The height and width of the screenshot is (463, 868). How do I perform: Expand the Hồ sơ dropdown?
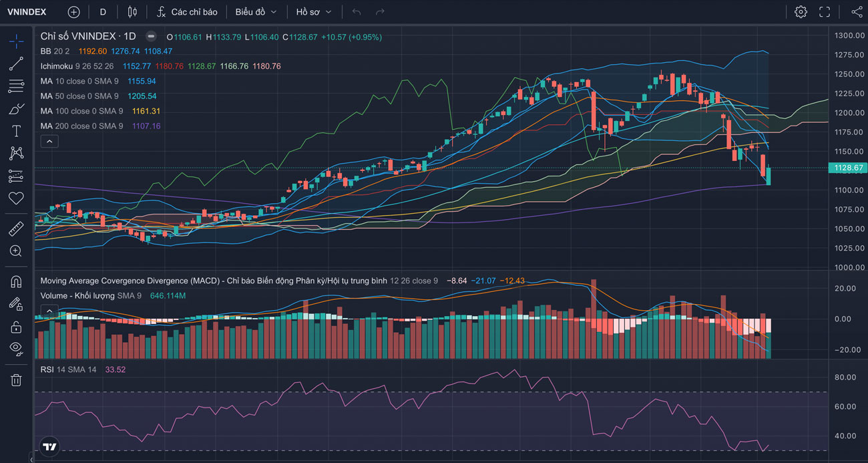(x=314, y=12)
